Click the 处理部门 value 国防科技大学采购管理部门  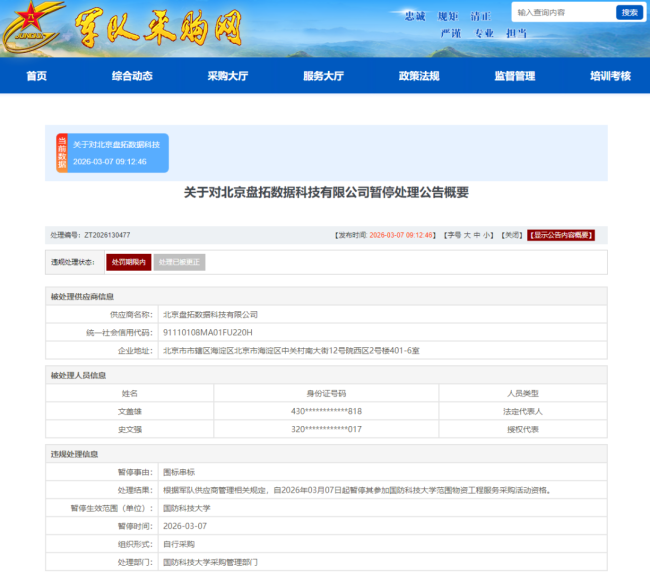210,562
